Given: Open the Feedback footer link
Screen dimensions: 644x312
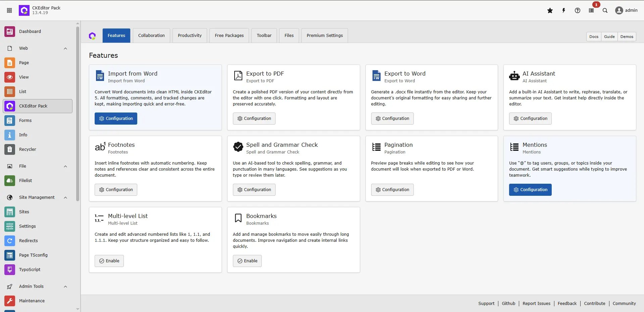Looking at the screenshot, I should point(567,304).
